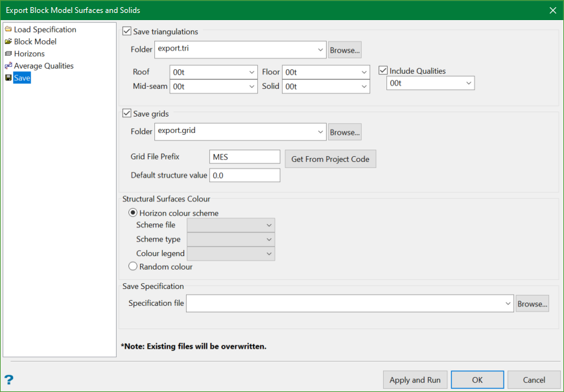Screen dimensions: 564x392
Task: Click the Grid File Prefix input field
Action: [x=244, y=157]
